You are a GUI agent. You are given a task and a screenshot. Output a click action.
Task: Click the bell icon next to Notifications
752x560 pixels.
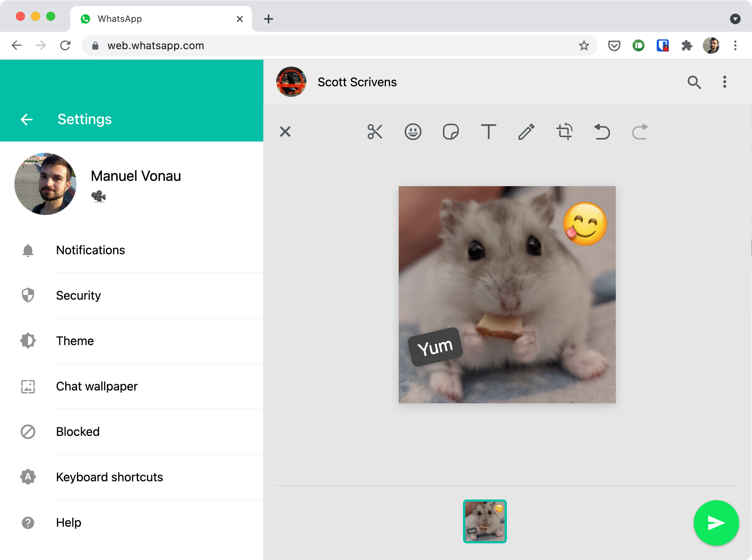tap(28, 250)
